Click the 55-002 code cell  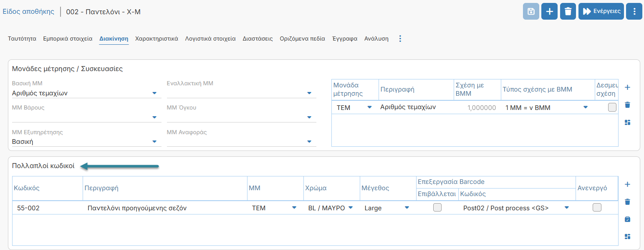pyautogui.click(x=48, y=208)
